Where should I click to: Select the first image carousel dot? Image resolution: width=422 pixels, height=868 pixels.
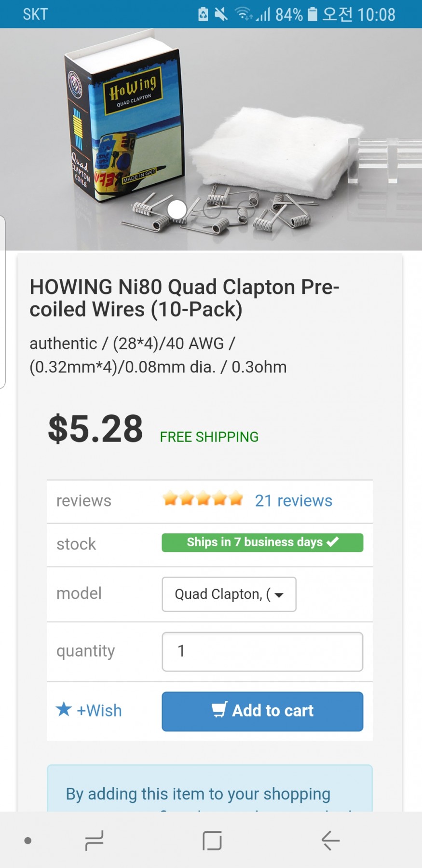click(177, 209)
